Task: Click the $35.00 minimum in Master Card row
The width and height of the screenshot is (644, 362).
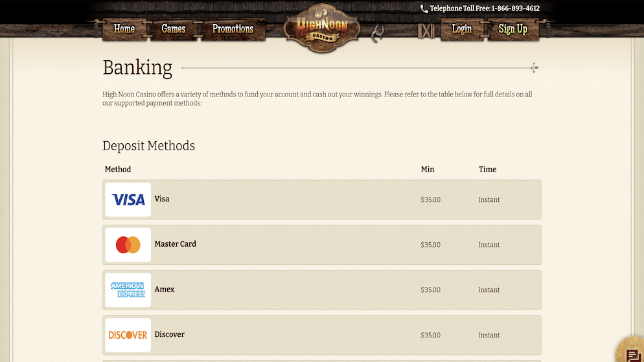Action: point(430,245)
